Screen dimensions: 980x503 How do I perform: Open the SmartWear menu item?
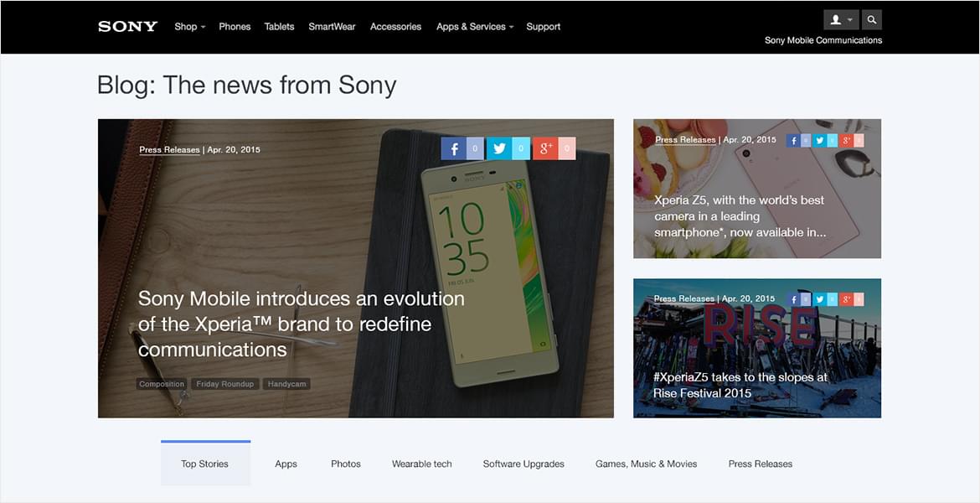[x=332, y=26]
